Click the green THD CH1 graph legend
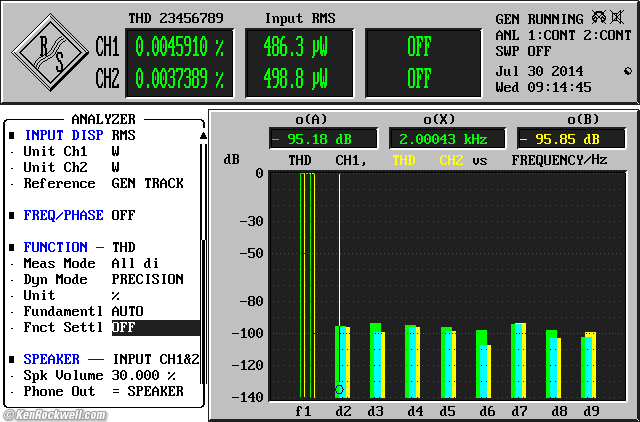Screen dimensions: 640x422 click(x=328, y=160)
